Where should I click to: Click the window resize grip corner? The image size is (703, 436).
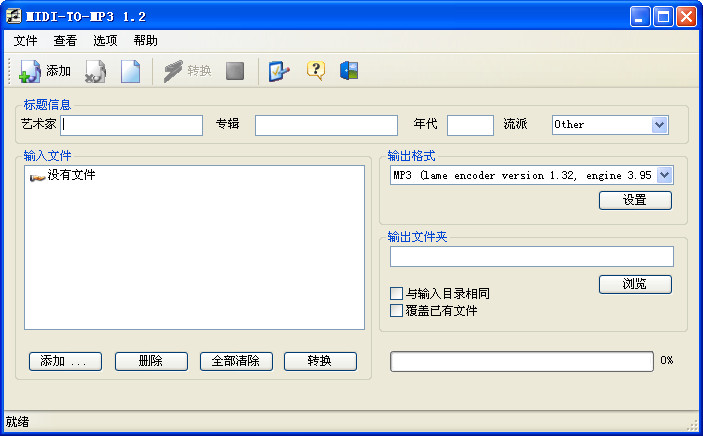694,425
